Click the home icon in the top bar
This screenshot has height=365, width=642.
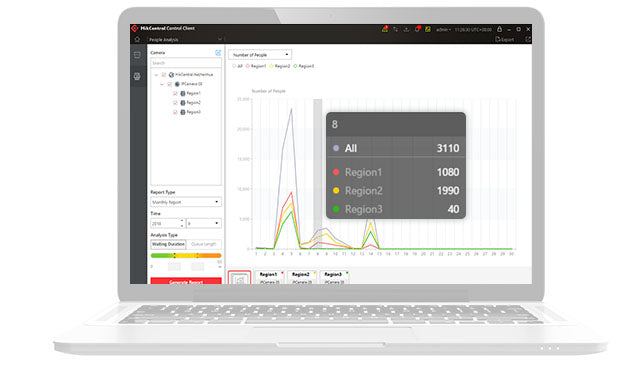click(x=137, y=39)
